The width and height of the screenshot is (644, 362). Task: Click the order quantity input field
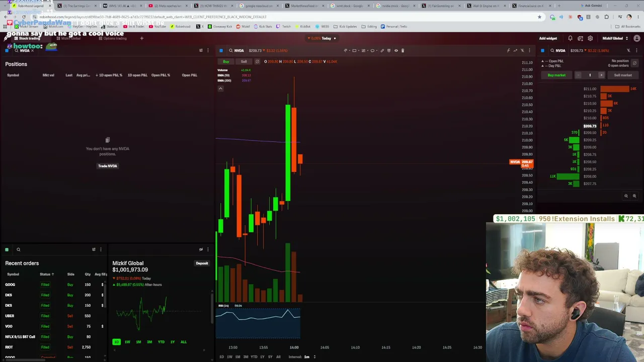coord(590,75)
